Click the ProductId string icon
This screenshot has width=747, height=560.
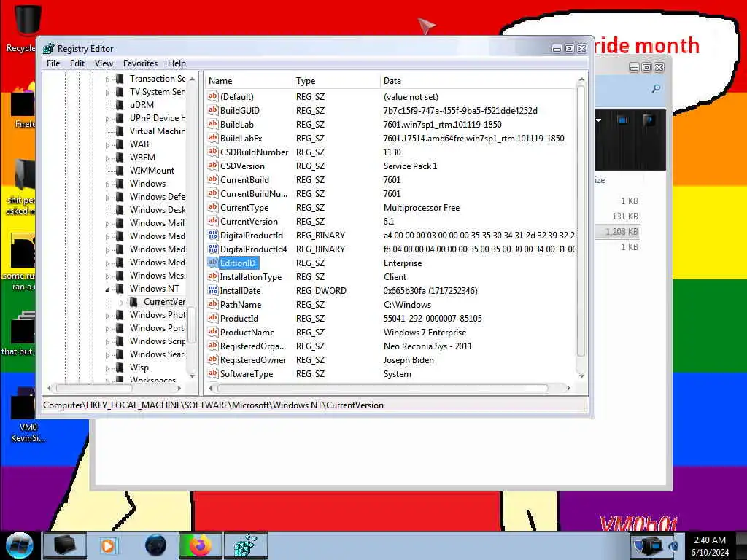click(213, 318)
